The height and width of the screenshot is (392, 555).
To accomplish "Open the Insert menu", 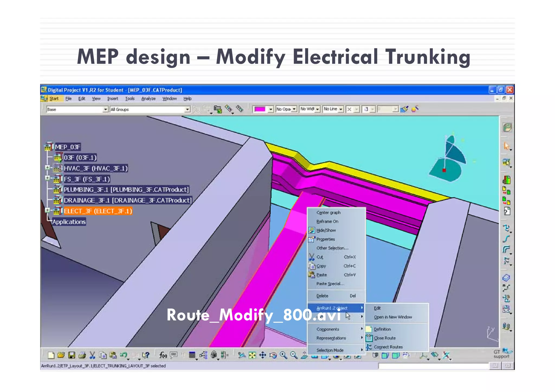I will click(113, 99).
